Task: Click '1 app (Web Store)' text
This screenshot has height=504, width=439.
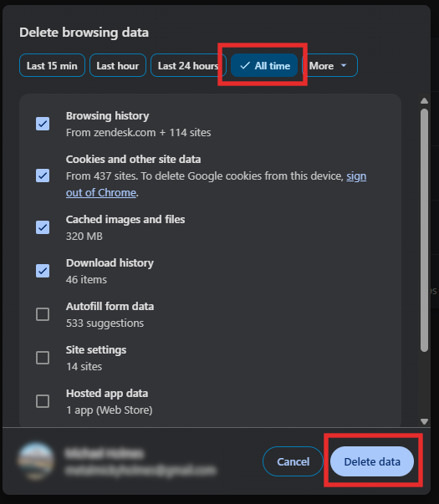Action: (x=109, y=410)
